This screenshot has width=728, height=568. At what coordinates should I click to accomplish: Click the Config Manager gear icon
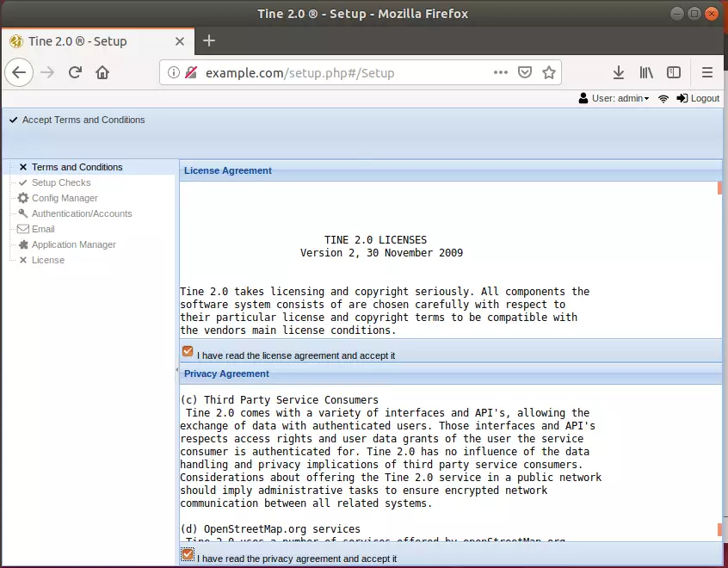point(22,198)
